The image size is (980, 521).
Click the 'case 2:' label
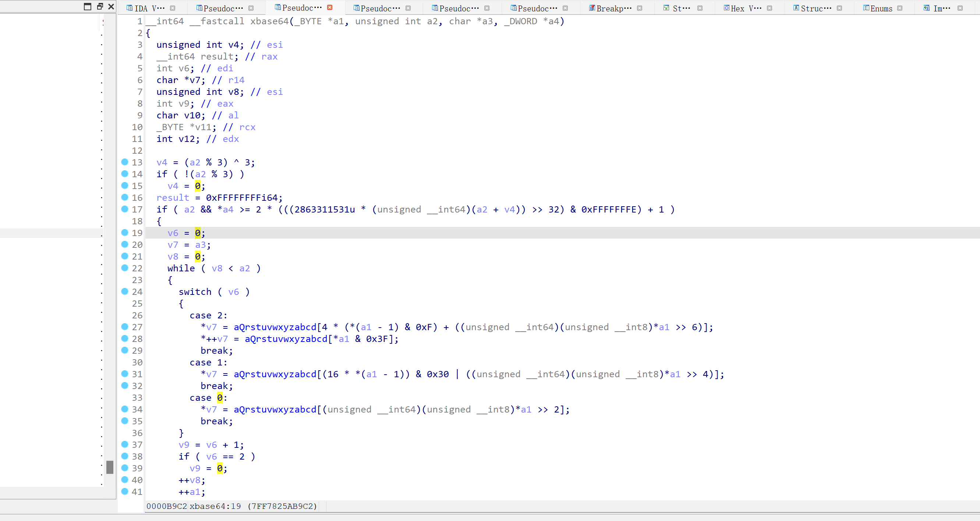pyautogui.click(x=209, y=315)
